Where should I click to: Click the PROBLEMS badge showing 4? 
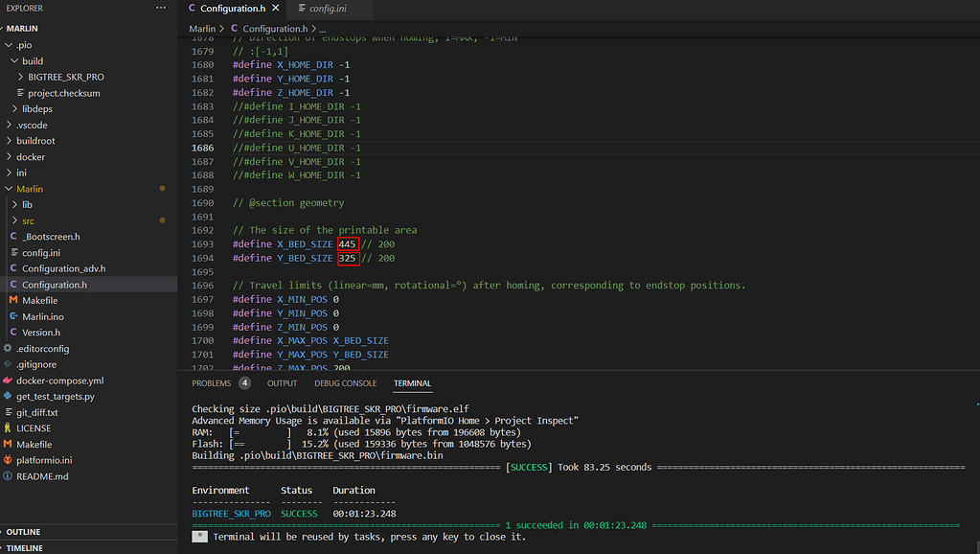244,382
